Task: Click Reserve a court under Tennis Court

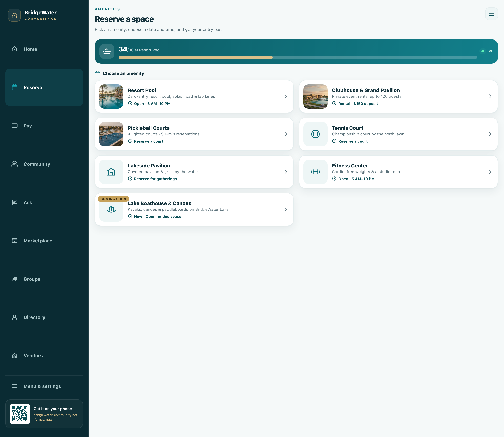Action: coord(353,141)
